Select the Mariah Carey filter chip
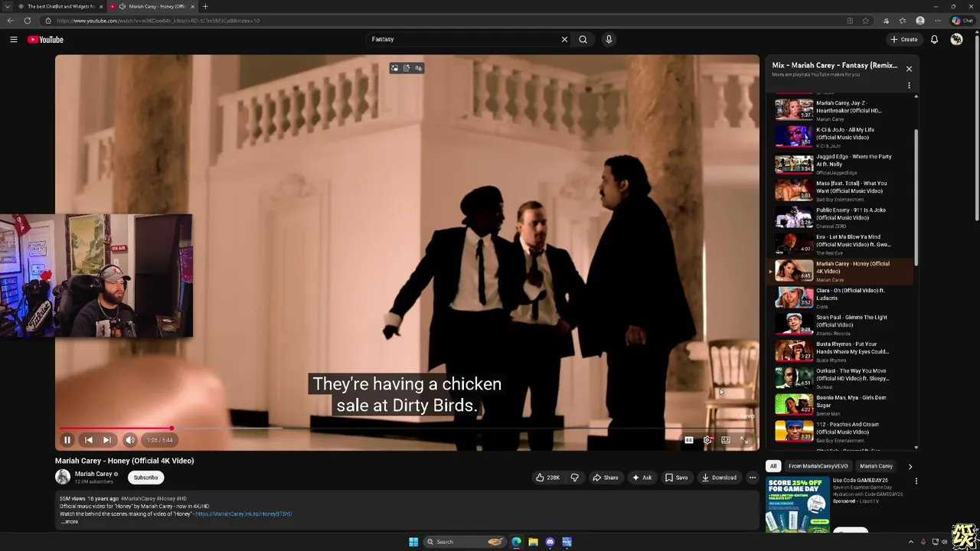The image size is (980, 551). pos(876,466)
